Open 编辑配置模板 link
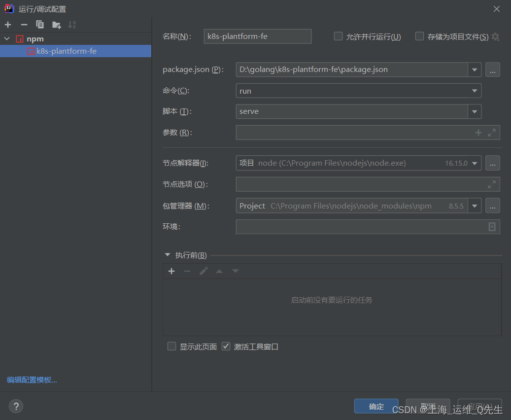Screen dimensions: 511x420 (x=31, y=380)
